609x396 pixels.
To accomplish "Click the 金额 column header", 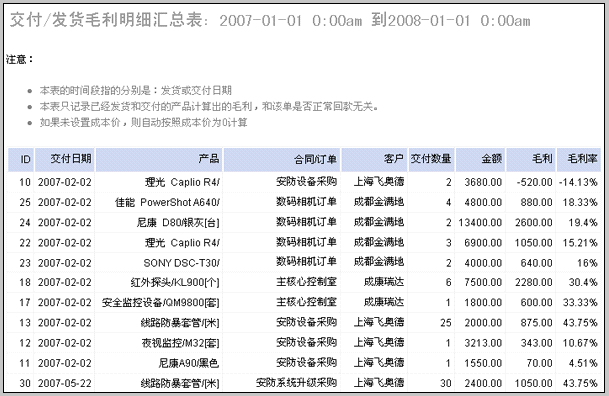I will 492,158.
